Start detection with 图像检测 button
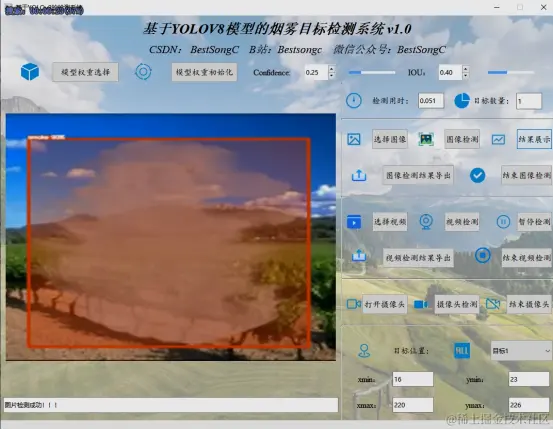The image size is (554, 430). click(462, 139)
